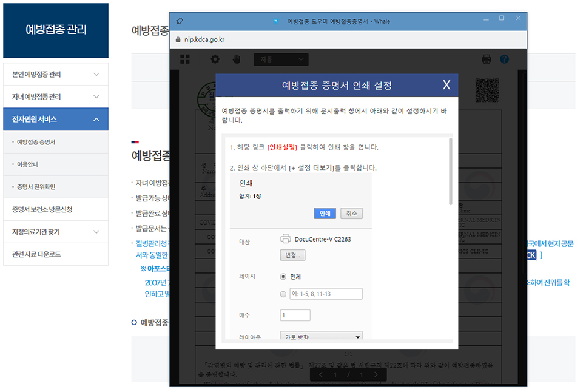Click the DocuCentre-V C2263 printer name
Screen dimensions: 586x392
tap(323, 239)
